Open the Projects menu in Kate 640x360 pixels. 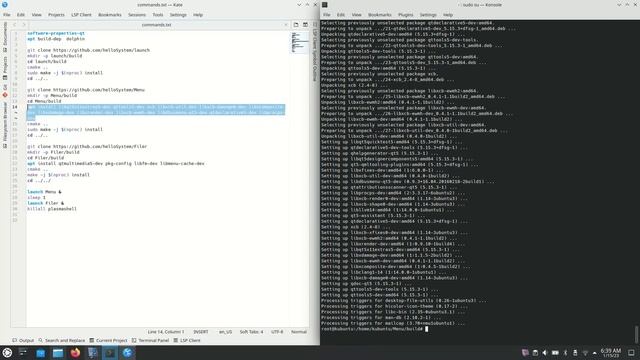(56, 15)
